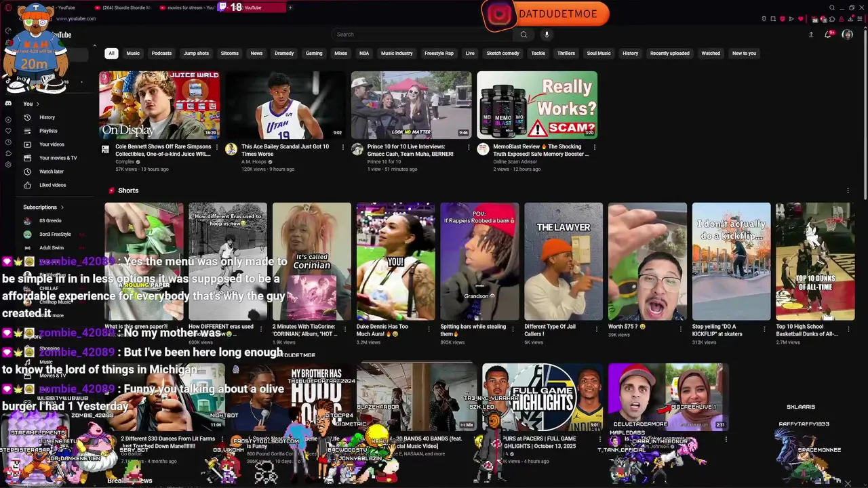Play Cole Bennett Simpsons video thumbnail
Image resolution: width=868 pixels, height=488 pixels.
pos(159,105)
